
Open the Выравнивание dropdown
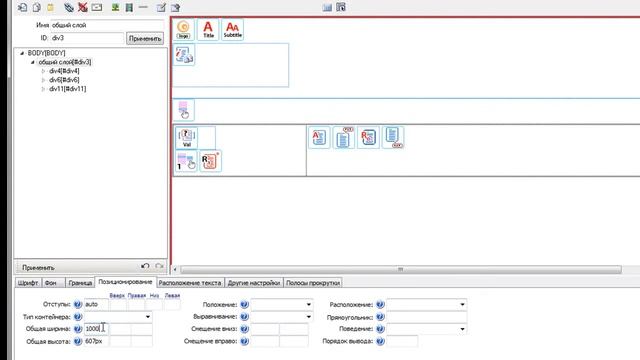pos(309,317)
